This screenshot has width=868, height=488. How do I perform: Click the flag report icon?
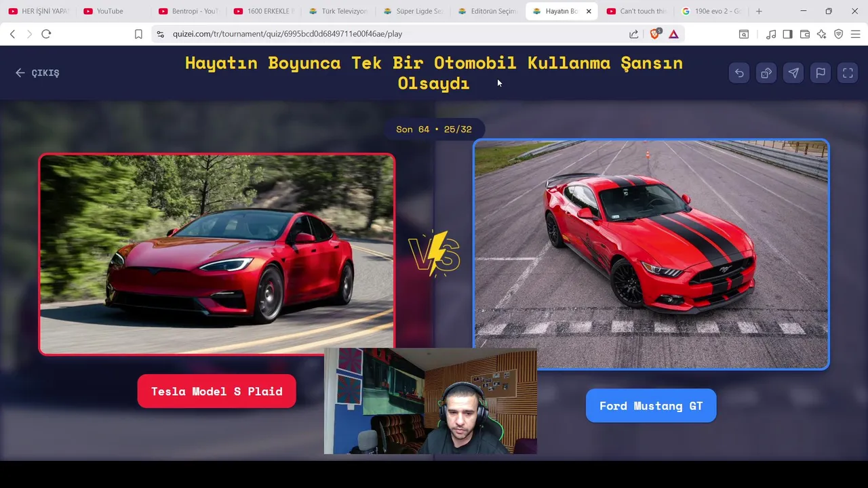(x=821, y=73)
